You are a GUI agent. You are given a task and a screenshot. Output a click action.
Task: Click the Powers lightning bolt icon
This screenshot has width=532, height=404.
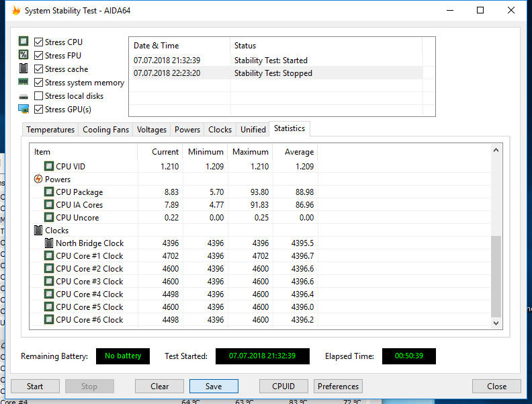[x=38, y=179]
